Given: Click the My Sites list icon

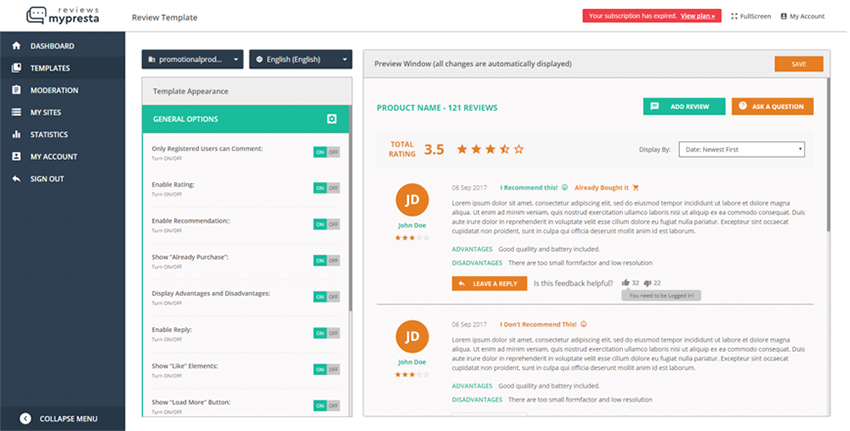Looking at the screenshot, I should pyautogui.click(x=16, y=112).
